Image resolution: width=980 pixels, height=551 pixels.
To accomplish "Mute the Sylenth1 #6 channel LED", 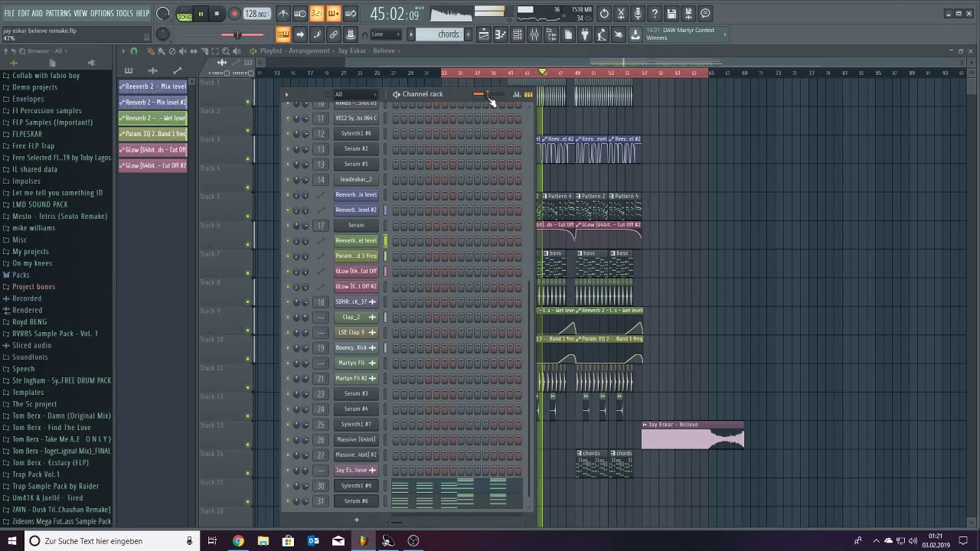I will tap(288, 133).
